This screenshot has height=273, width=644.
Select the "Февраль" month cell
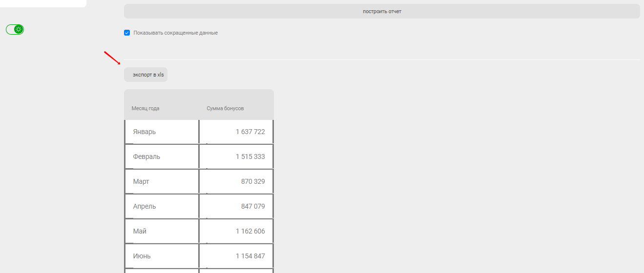point(162,156)
